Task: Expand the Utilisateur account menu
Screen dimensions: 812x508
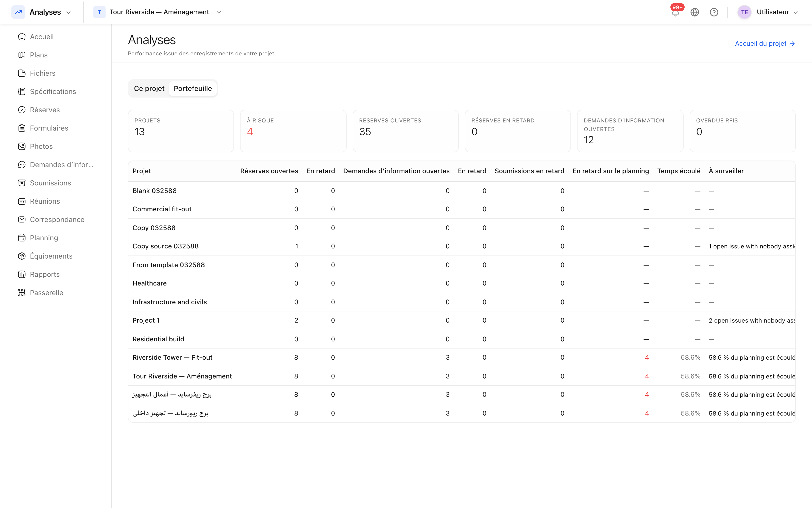Action: 768,12
